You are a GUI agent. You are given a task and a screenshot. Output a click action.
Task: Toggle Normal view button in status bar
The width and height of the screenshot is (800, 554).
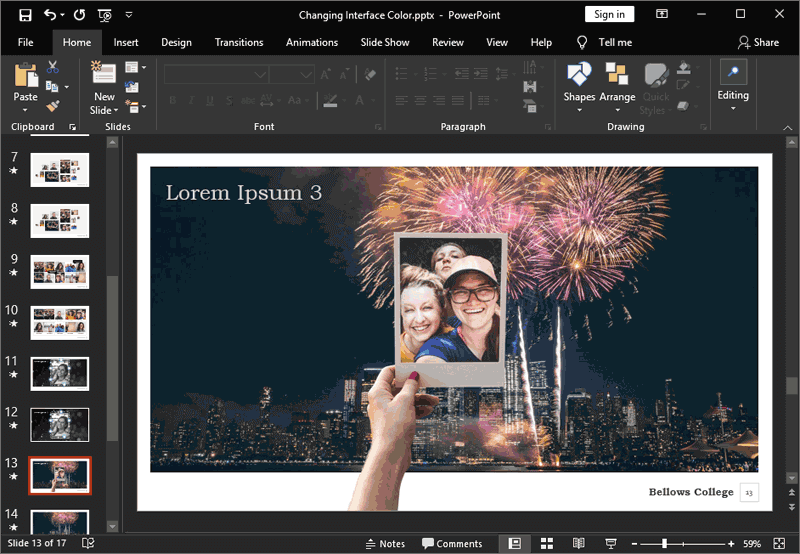pos(515,543)
